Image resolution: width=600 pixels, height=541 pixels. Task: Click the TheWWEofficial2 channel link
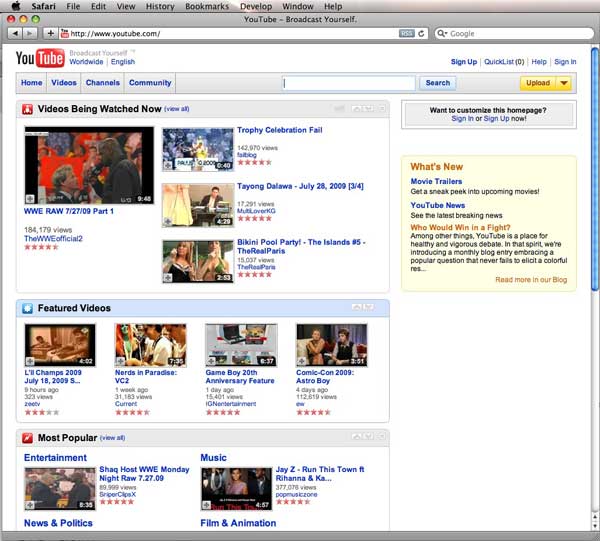click(x=53, y=238)
